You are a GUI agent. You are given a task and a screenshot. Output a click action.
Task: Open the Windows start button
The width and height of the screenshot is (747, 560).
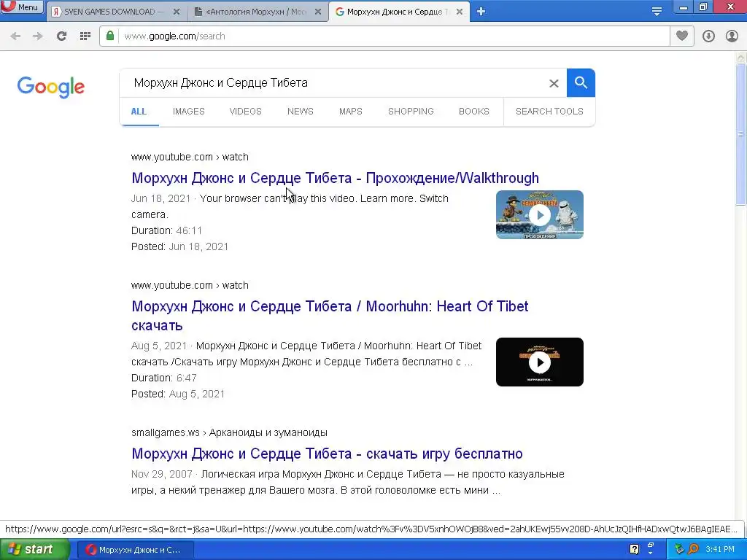(34, 550)
